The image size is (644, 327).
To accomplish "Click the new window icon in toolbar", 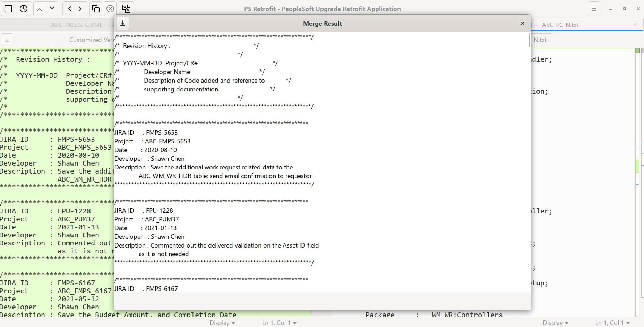I will [x=8, y=9].
